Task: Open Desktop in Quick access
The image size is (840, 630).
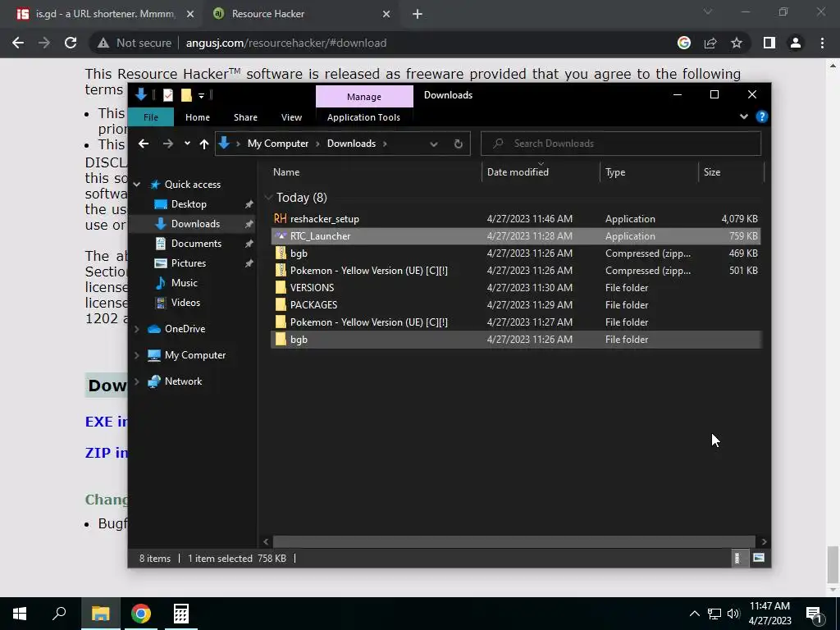Action: pyautogui.click(x=189, y=204)
